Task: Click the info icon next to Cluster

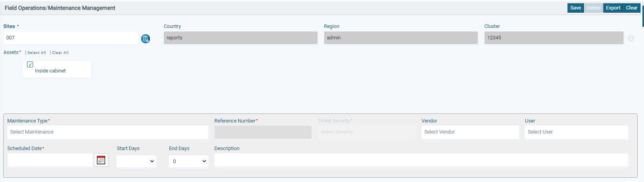Action: click(631, 38)
